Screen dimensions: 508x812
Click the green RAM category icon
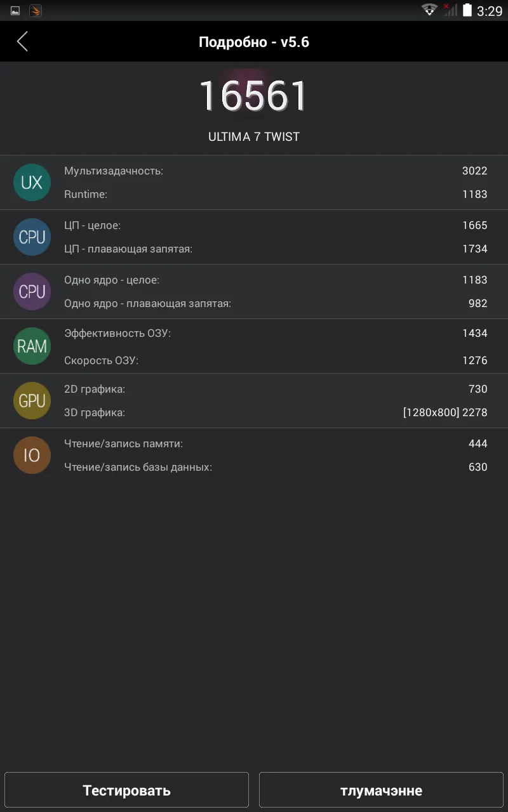click(x=32, y=346)
